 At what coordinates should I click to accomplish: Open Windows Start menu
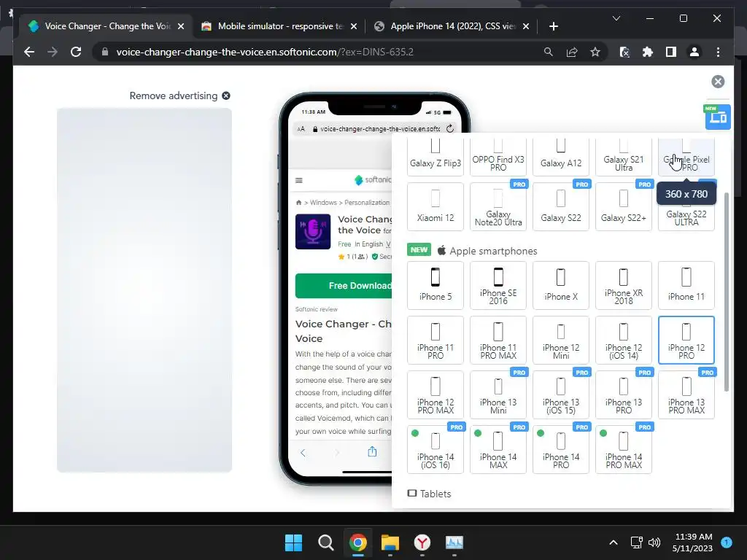tap(293, 542)
